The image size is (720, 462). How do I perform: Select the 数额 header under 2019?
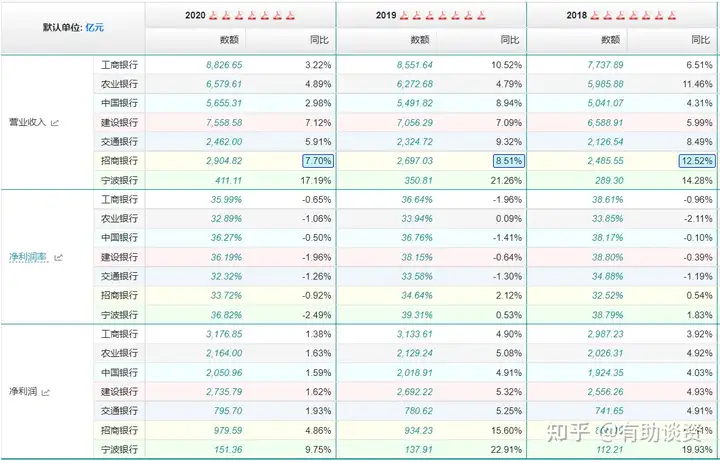tap(420, 40)
